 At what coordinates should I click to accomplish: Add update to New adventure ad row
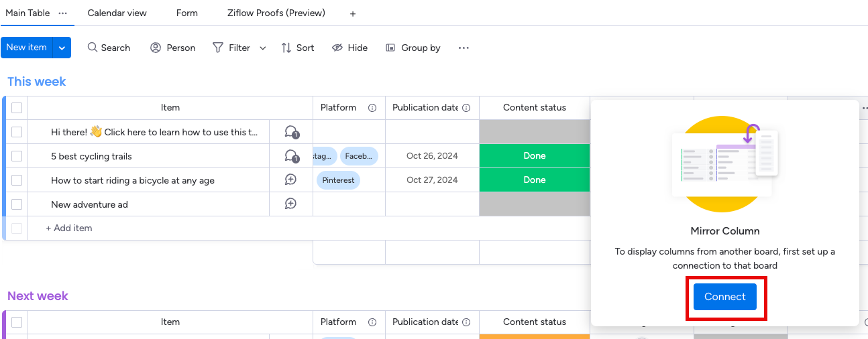click(290, 204)
